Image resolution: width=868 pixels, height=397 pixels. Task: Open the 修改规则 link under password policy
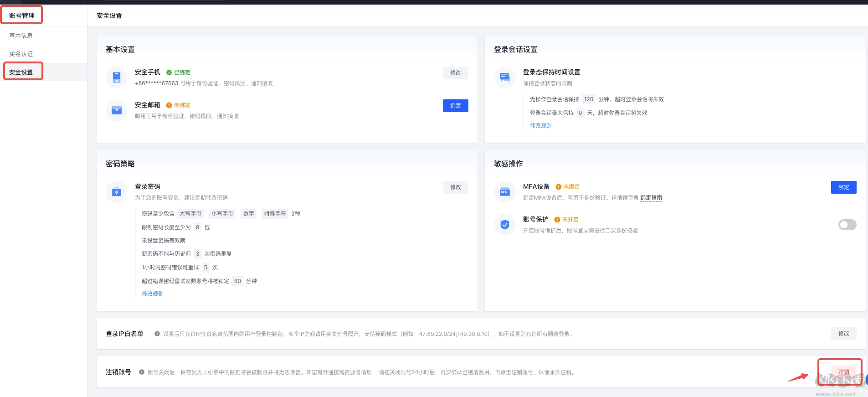(x=153, y=294)
